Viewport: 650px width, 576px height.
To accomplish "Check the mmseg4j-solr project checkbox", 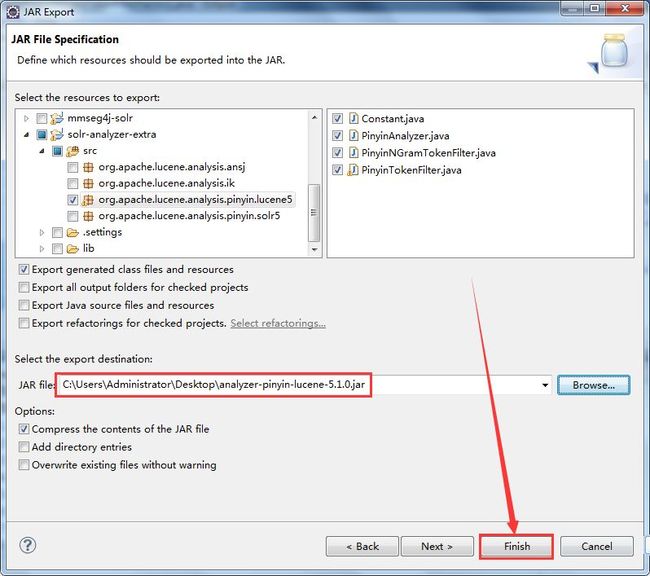I will coord(41,119).
